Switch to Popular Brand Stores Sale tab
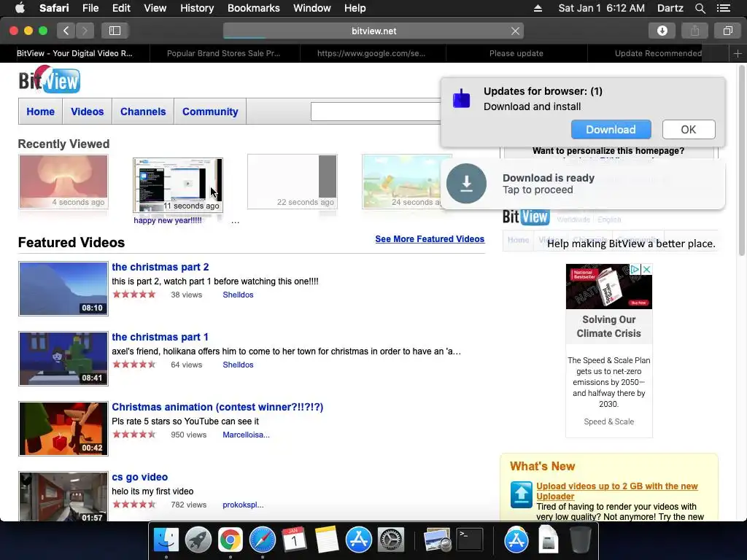747x560 pixels. pyautogui.click(x=223, y=53)
